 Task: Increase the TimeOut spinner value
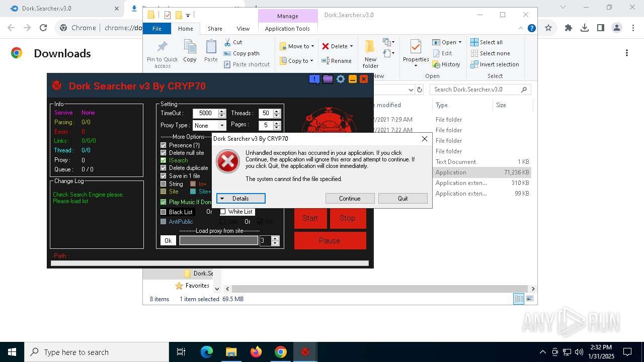click(222, 111)
